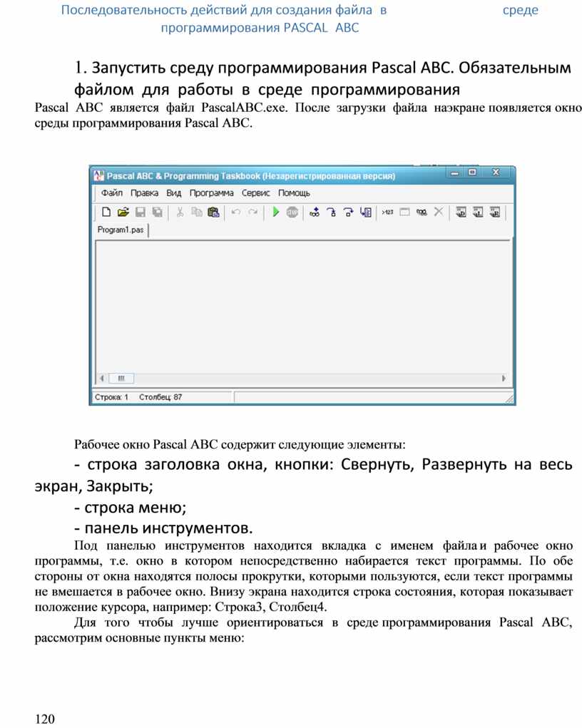This screenshot has height=728, width=582.
Task: Click the horizontal scrollbar left arrow
Action: (101, 378)
